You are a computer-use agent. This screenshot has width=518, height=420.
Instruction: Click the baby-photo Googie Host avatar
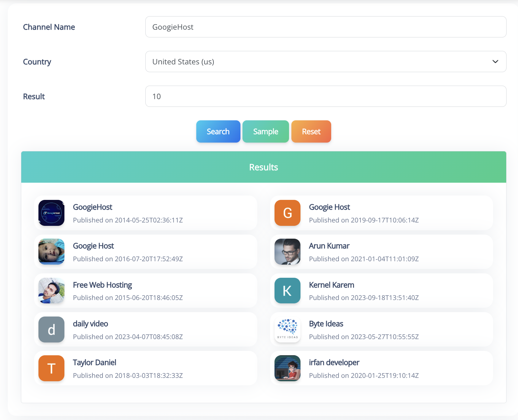click(51, 252)
